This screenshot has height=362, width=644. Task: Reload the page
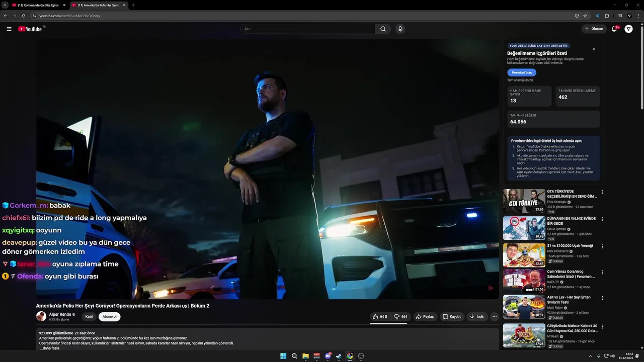click(23, 16)
